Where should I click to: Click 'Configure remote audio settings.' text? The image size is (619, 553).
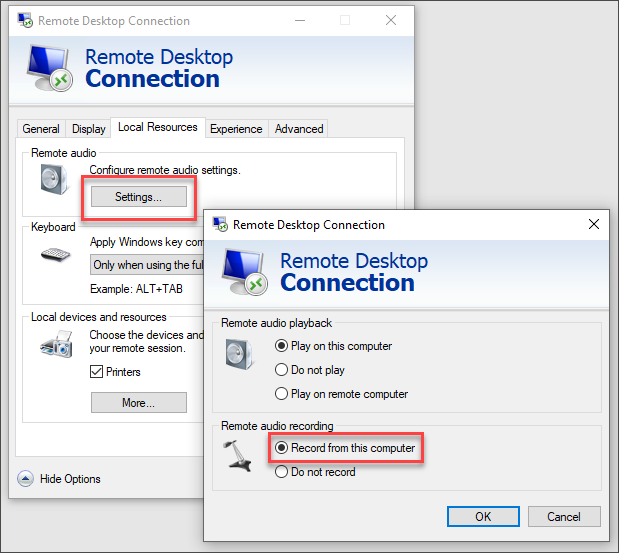click(165, 170)
